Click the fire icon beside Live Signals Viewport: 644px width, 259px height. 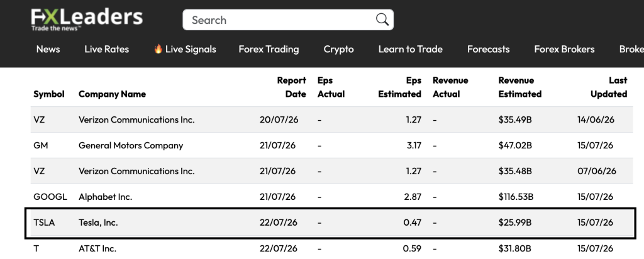coord(158,49)
